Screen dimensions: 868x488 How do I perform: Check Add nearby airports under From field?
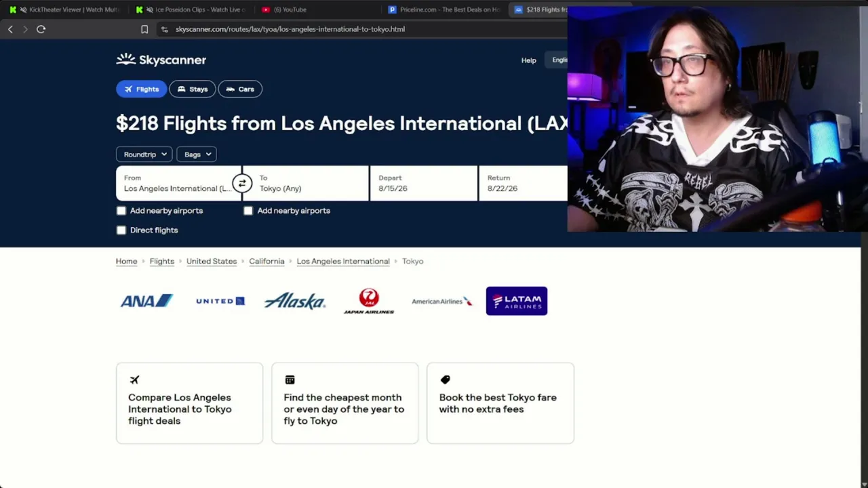[121, 211]
